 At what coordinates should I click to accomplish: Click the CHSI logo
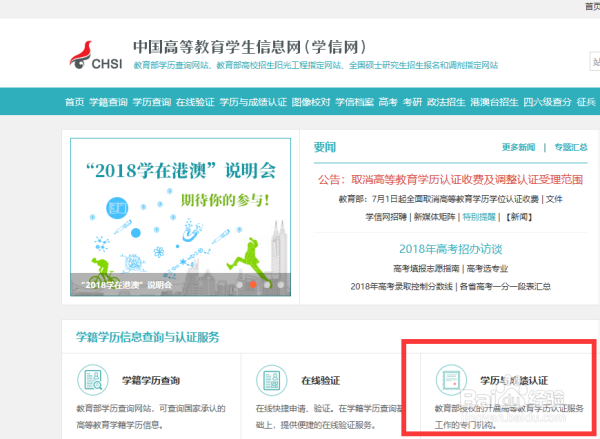pos(96,55)
